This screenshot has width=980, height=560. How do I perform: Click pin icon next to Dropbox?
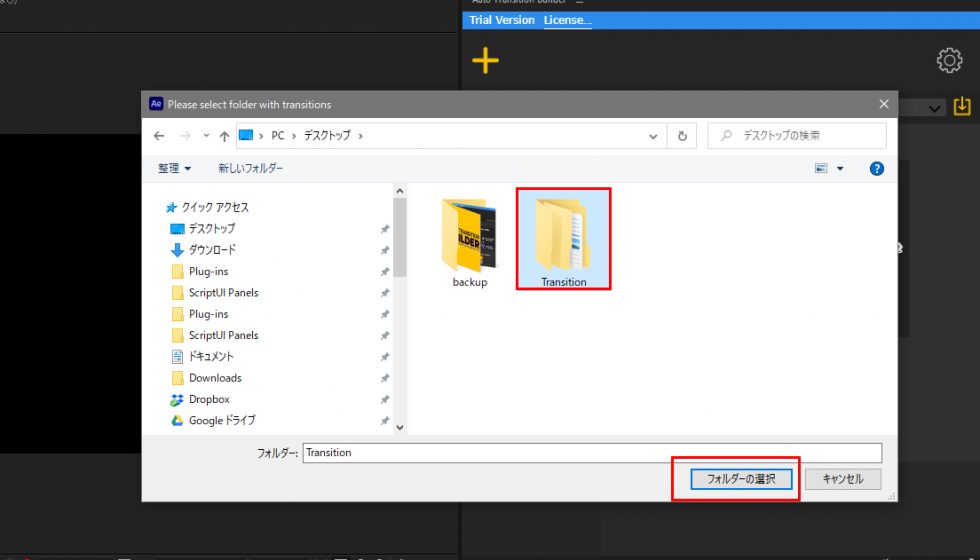[x=385, y=399]
